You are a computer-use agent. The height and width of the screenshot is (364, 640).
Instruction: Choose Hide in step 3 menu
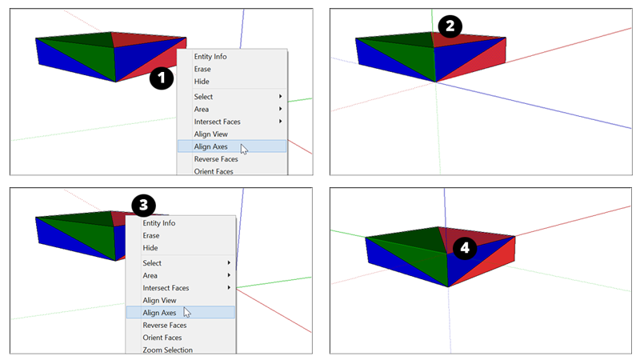150,248
